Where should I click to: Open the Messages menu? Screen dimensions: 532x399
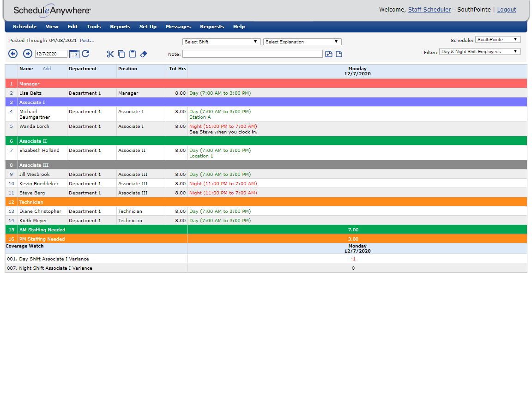178,26
